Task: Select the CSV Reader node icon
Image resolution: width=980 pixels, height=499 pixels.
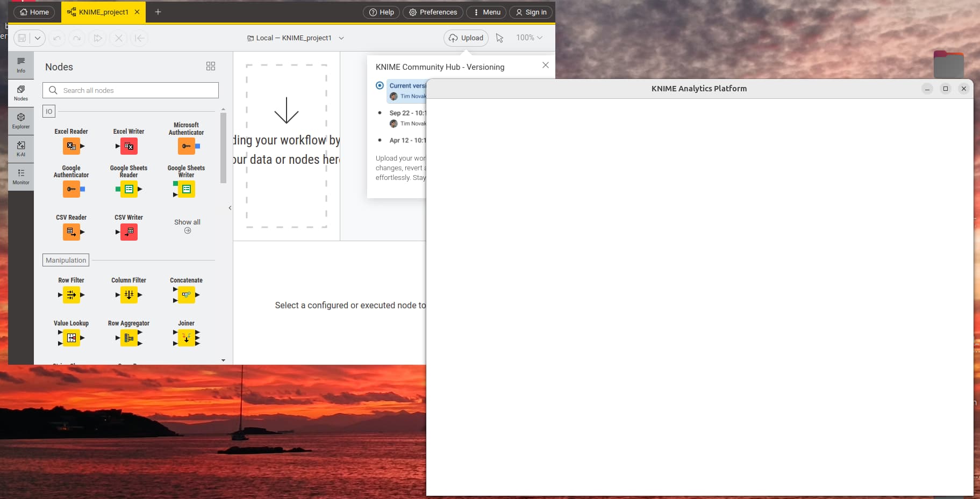Action: pos(71,232)
